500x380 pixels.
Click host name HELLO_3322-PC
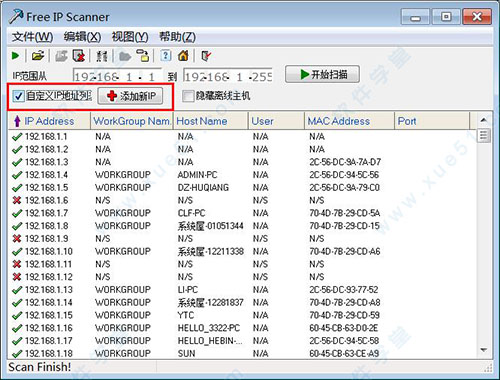[x=208, y=328]
